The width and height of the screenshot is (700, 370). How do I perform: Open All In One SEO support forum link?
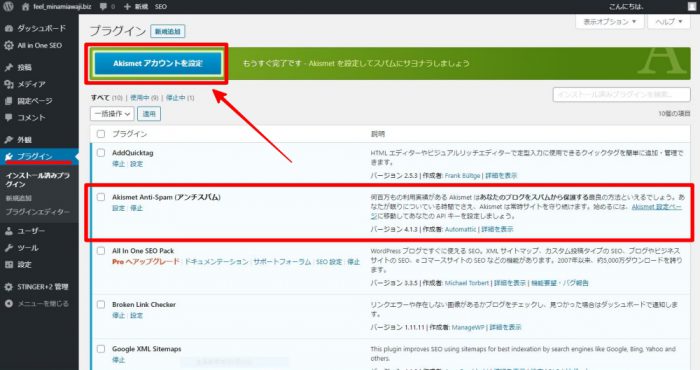coord(282,262)
